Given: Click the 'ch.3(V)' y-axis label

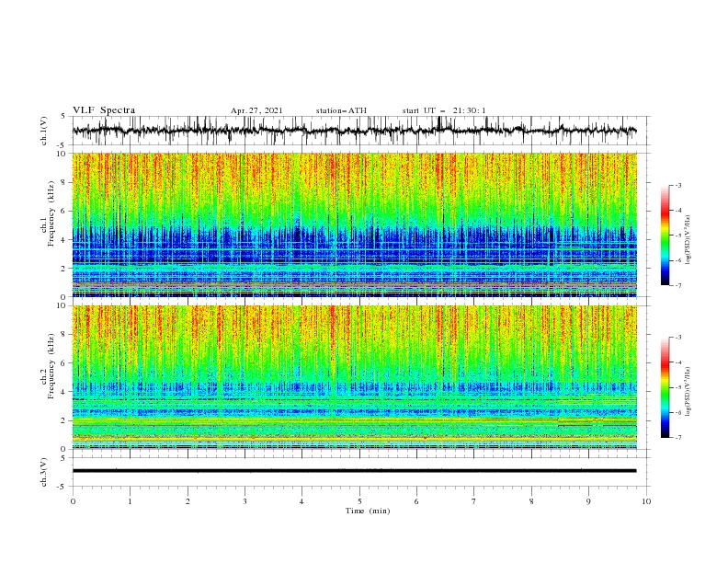Looking at the screenshot, I should pos(44,472).
